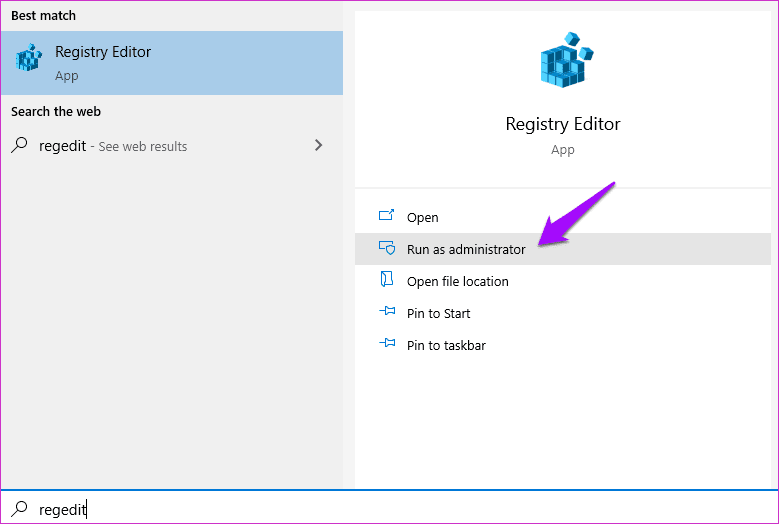Click the Open window icon
This screenshot has height=524, width=779.
click(387, 215)
